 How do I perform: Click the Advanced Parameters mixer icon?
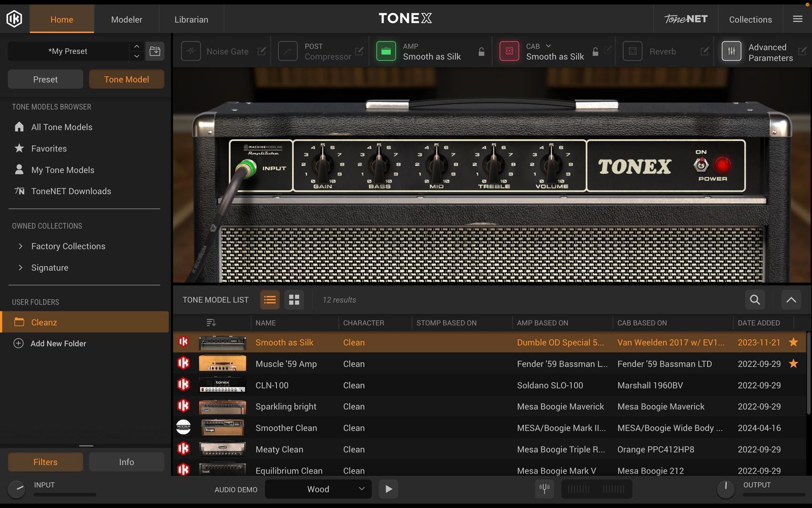731,51
